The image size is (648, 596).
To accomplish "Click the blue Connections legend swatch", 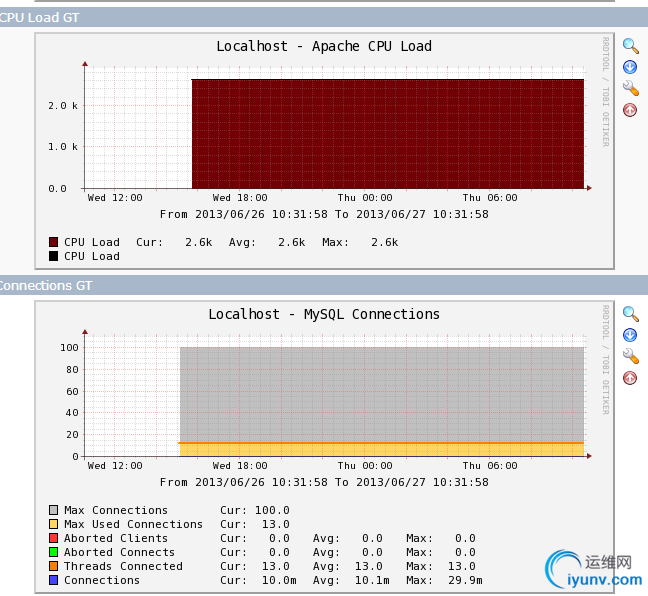I will pos(53,580).
